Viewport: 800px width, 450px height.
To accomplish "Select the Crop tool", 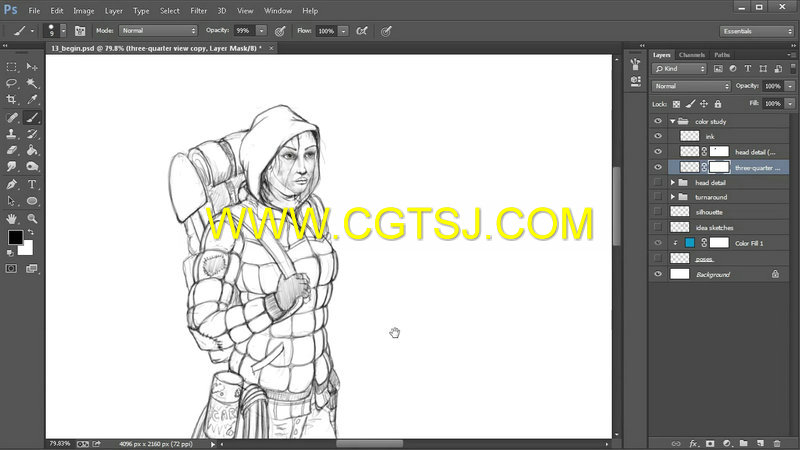I will pos(11,99).
